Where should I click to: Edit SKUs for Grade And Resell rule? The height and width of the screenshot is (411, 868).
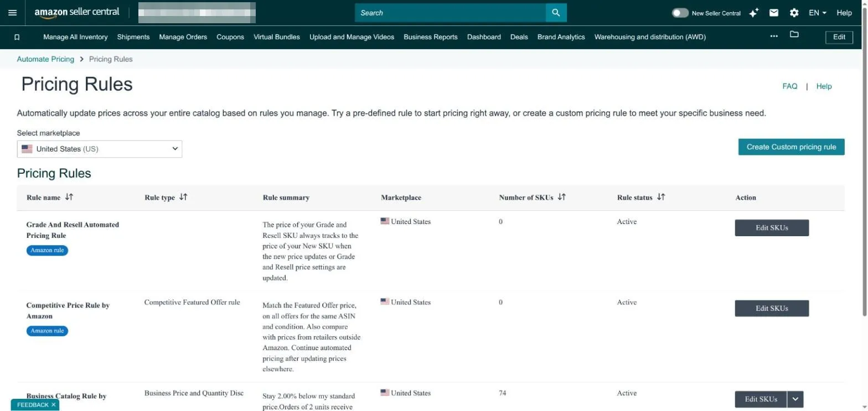(x=772, y=228)
